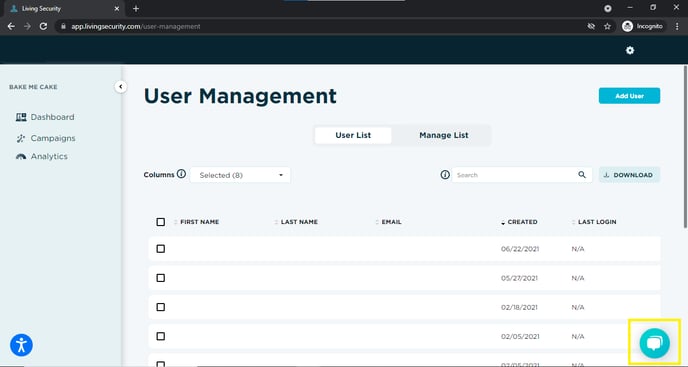This screenshot has width=688, height=367.
Task: Sort by Last Name column
Action: [296, 222]
